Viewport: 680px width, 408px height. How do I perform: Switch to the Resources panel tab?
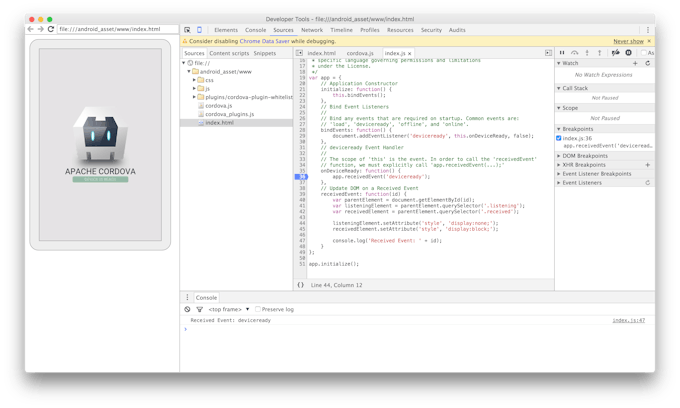click(x=400, y=30)
